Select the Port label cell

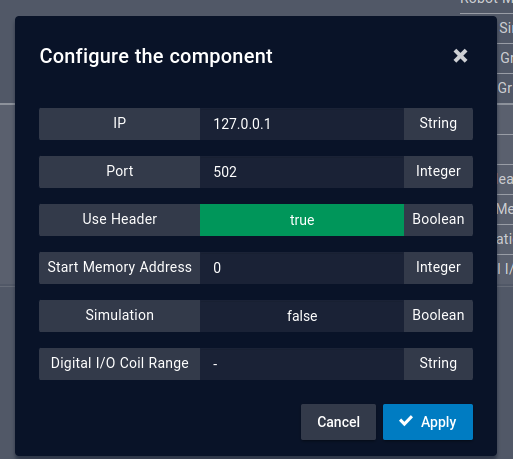[x=119, y=172]
